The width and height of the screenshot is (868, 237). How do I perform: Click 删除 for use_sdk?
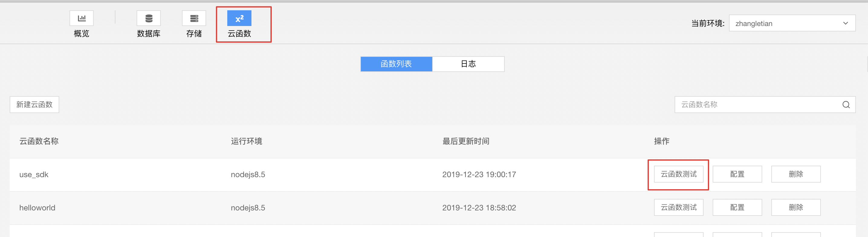click(796, 174)
